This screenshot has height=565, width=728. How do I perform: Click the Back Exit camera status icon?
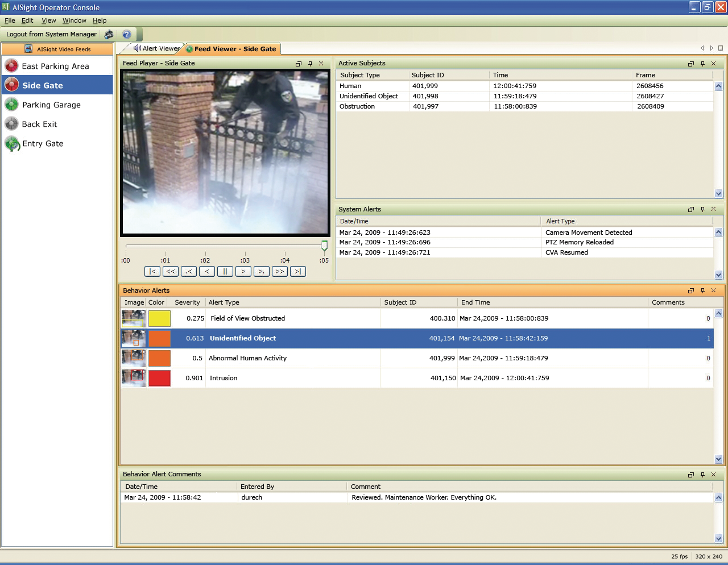11,124
